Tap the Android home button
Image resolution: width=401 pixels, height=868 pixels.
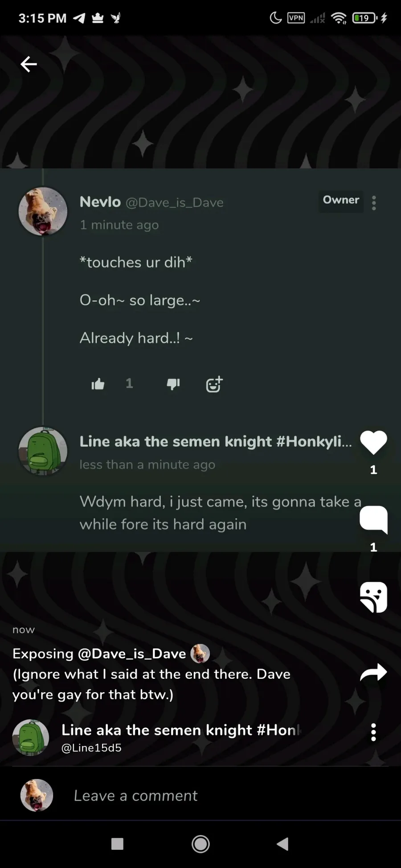coord(200,844)
